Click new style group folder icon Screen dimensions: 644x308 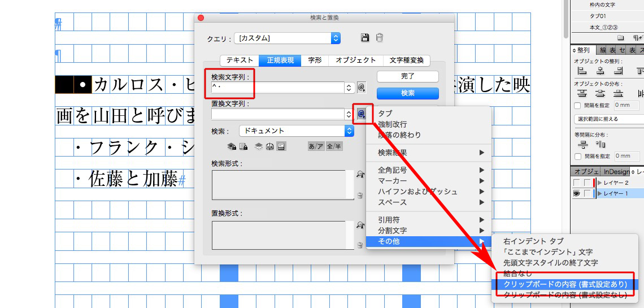[x=621, y=38]
